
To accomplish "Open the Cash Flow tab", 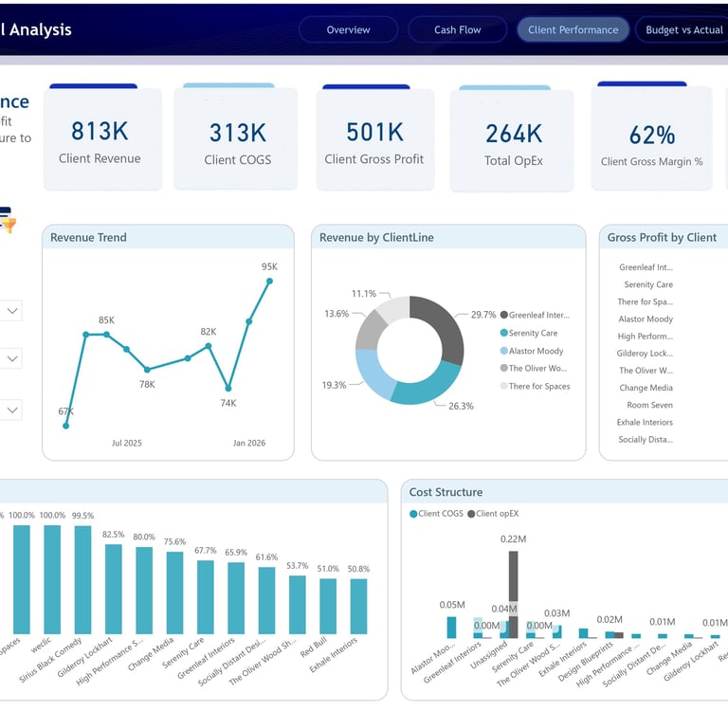I will [x=457, y=29].
